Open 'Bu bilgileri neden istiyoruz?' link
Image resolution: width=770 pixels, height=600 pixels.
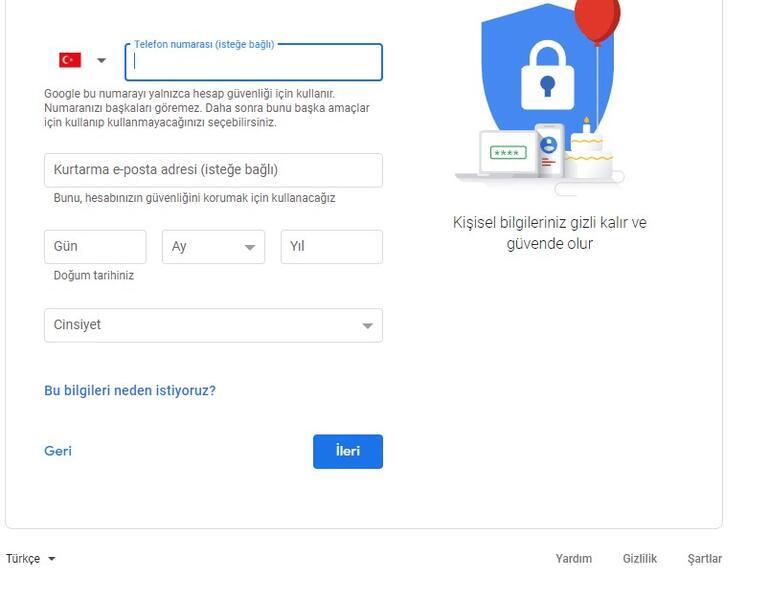[x=130, y=391]
